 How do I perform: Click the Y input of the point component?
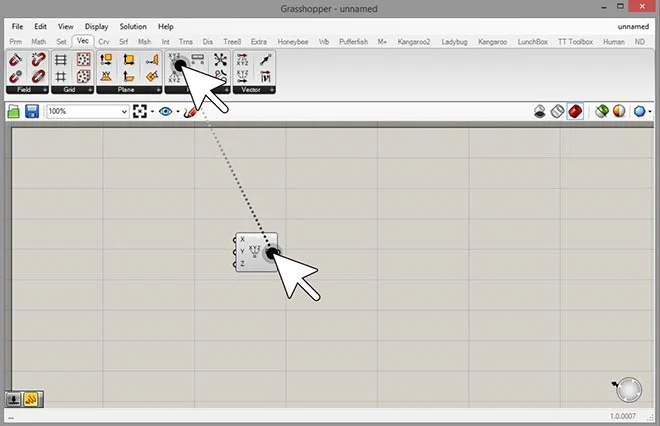[240, 252]
